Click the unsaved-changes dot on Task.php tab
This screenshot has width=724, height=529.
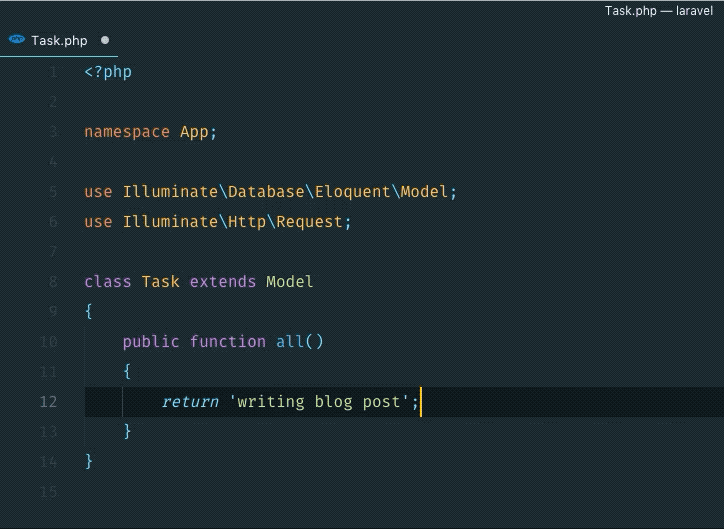pos(105,41)
